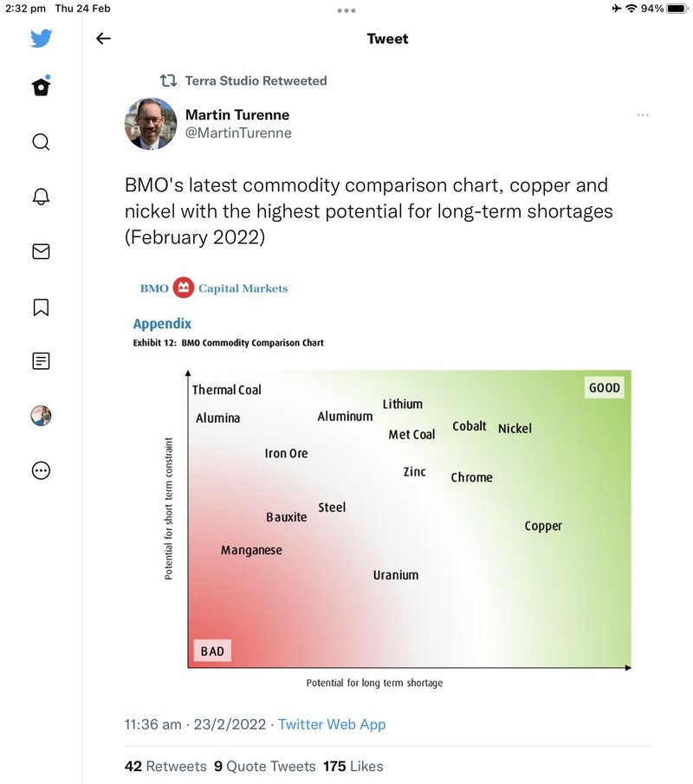
Task: Tap the multitasking dots at top center
Action: [x=346, y=10]
